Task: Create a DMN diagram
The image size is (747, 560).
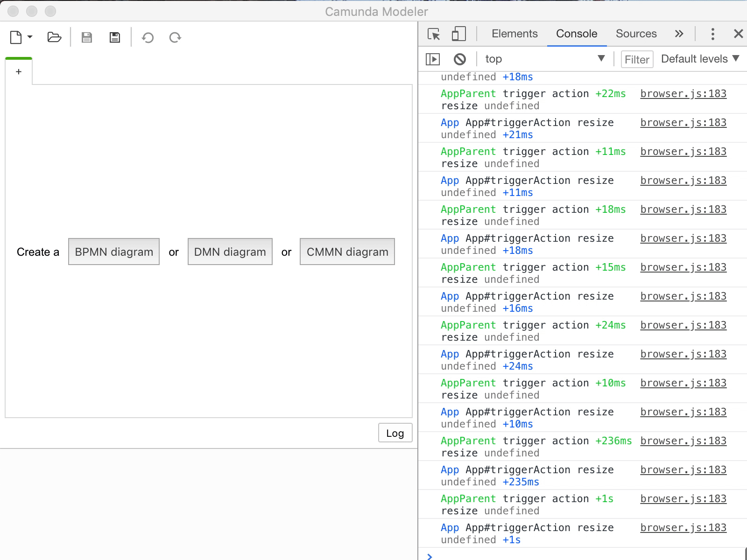Action: 230,252
